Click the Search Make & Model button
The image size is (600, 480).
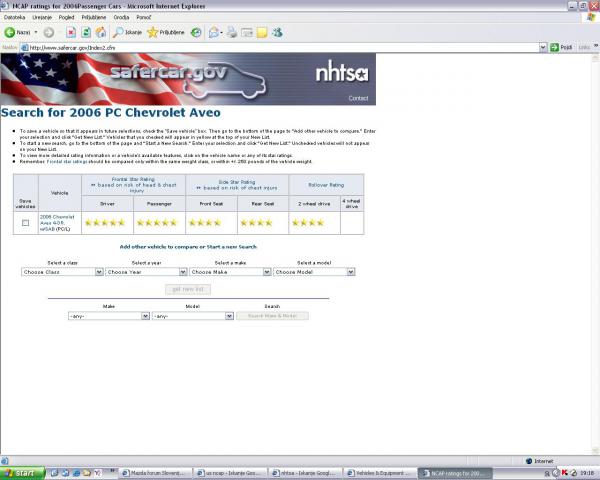[272, 316]
